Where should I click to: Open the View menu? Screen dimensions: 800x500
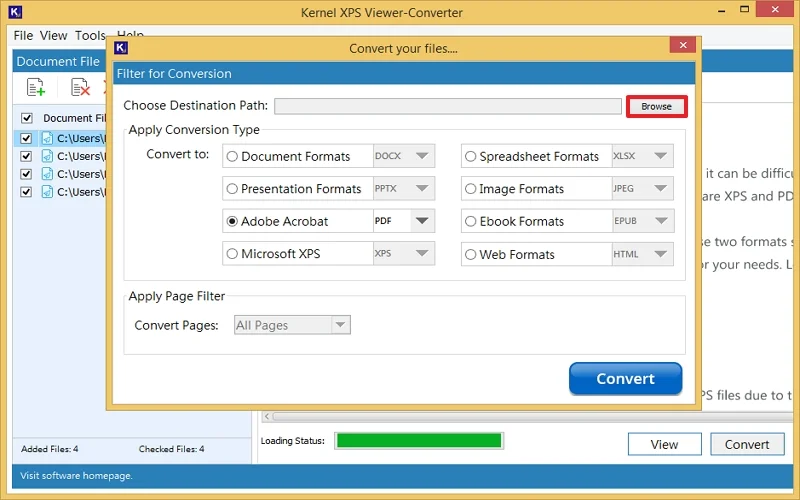[x=54, y=35]
